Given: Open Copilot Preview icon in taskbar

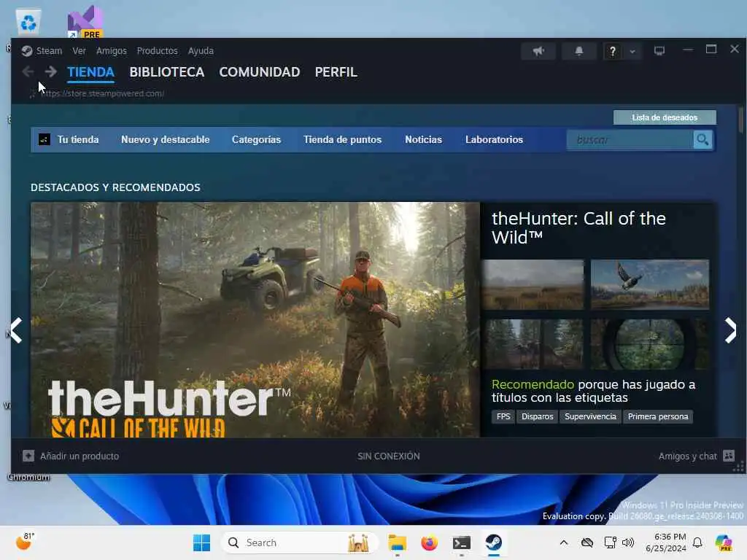Looking at the screenshot, I should click(x=724, y=542).
